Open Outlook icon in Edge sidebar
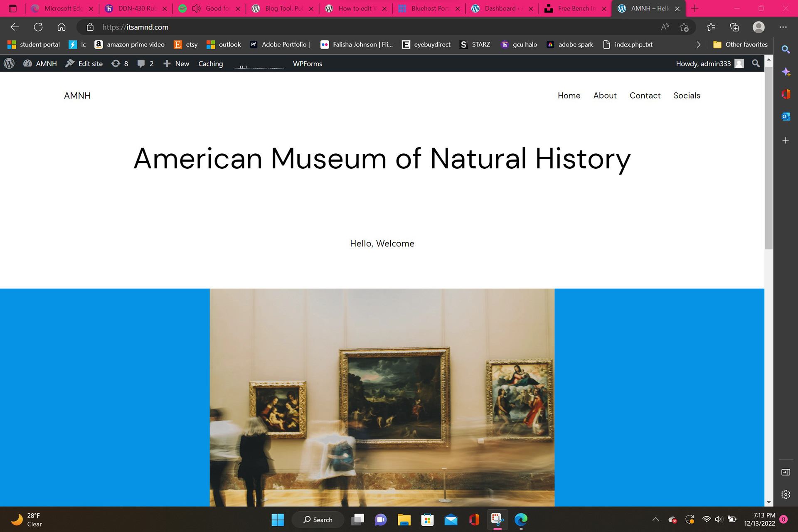The image size is (798, 532). (x=786, y=116)
